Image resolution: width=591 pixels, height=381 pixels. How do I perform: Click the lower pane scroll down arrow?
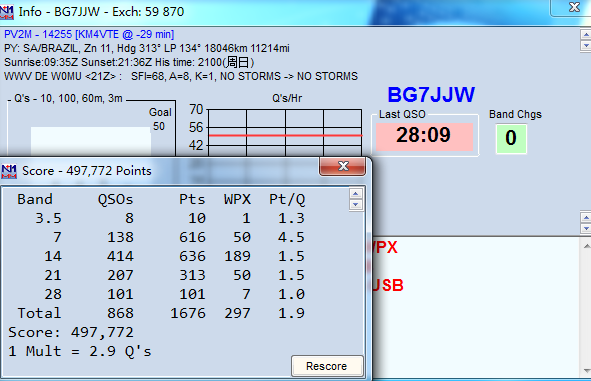pos(586,370)
